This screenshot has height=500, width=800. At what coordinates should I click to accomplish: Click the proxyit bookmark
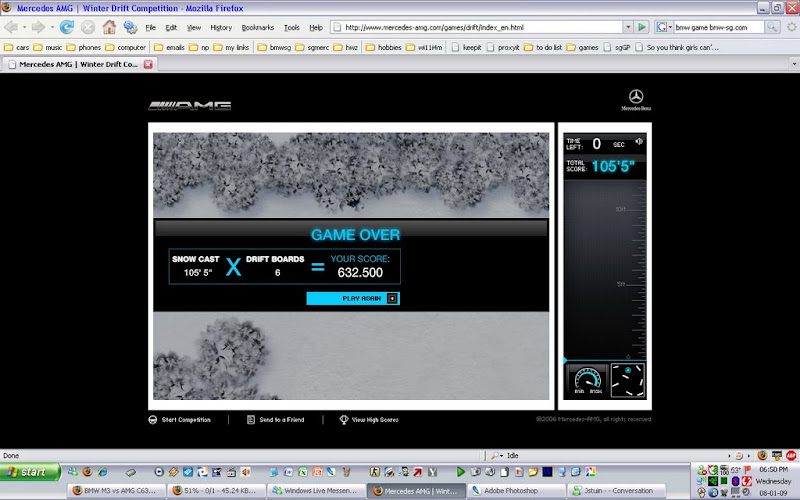503,47
